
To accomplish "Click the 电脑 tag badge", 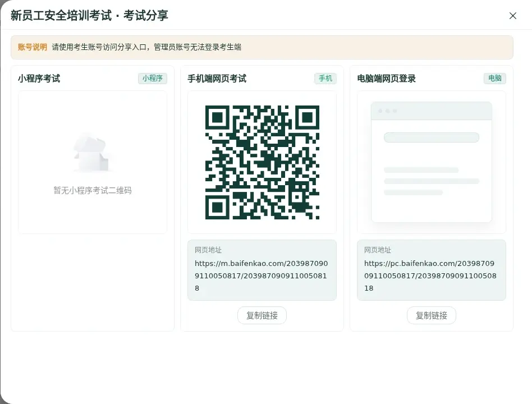I will click(494, 79).
